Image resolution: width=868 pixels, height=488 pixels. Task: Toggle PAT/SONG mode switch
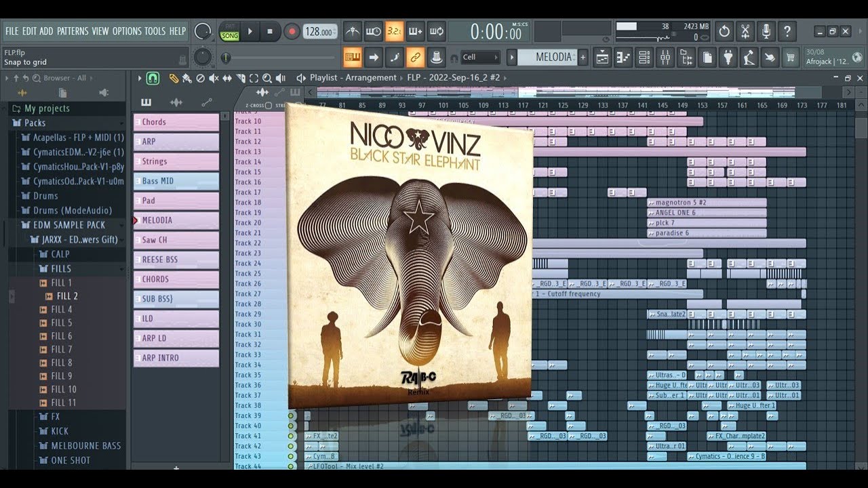(229, 32)
